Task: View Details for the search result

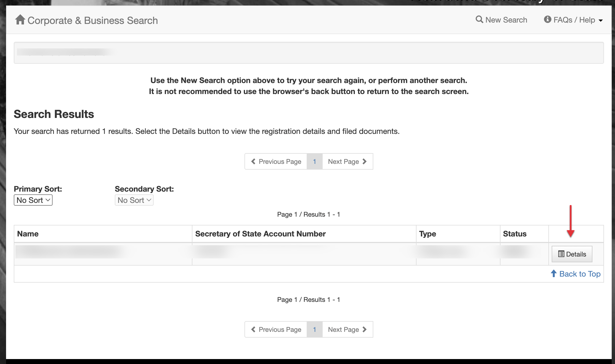Action: click(x=572, y=254)
